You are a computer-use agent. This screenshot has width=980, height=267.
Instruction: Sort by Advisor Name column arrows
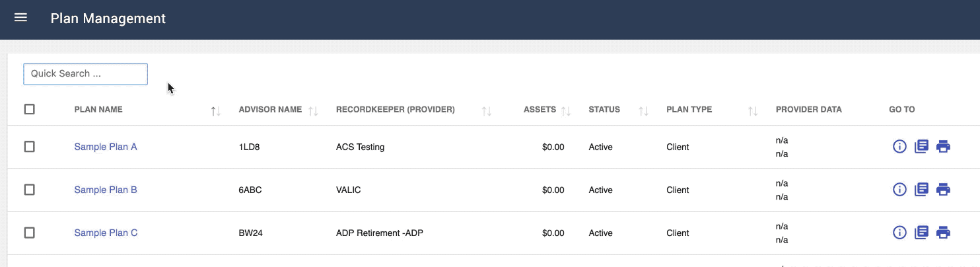pyautogui.click(x=313, y=111)
